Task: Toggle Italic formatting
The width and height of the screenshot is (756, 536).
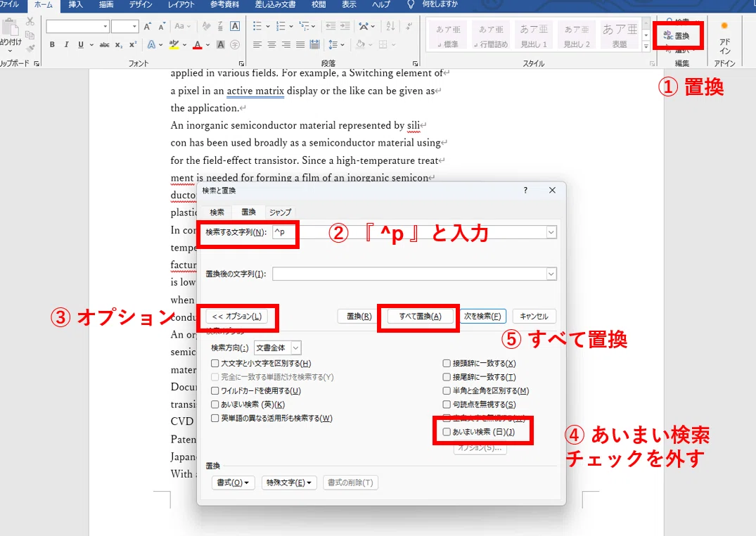Action: click(x=66, y=44)
